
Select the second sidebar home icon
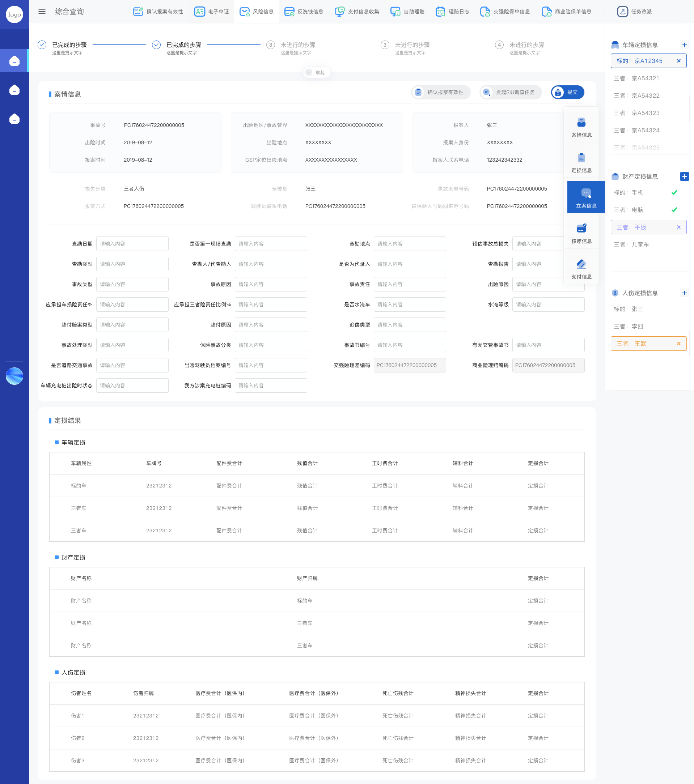tap(14, 90)
